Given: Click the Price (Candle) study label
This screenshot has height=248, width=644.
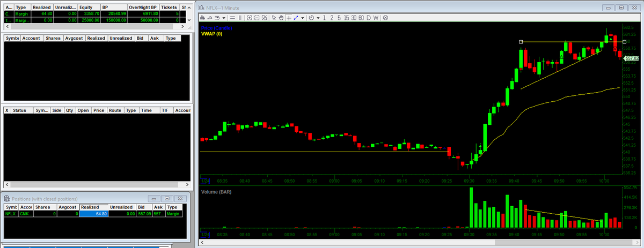Looking at the screenshot, I should coord(217,28).
